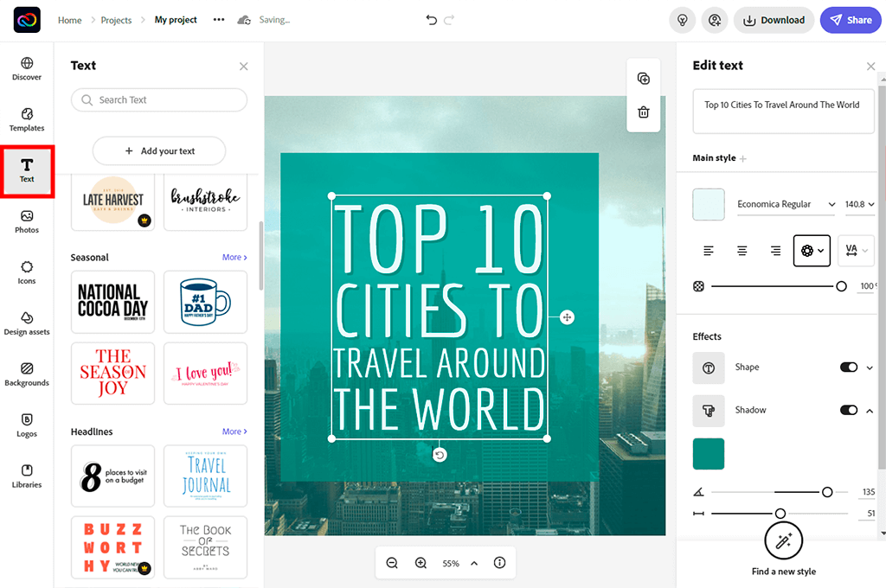This screenshot has width=886, height=588.
Task: Select The Season Joy template
Action: coord(113,374)
